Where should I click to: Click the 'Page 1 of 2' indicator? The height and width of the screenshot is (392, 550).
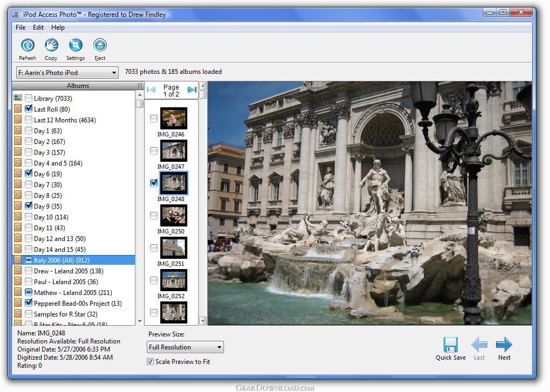pos(171,91)
